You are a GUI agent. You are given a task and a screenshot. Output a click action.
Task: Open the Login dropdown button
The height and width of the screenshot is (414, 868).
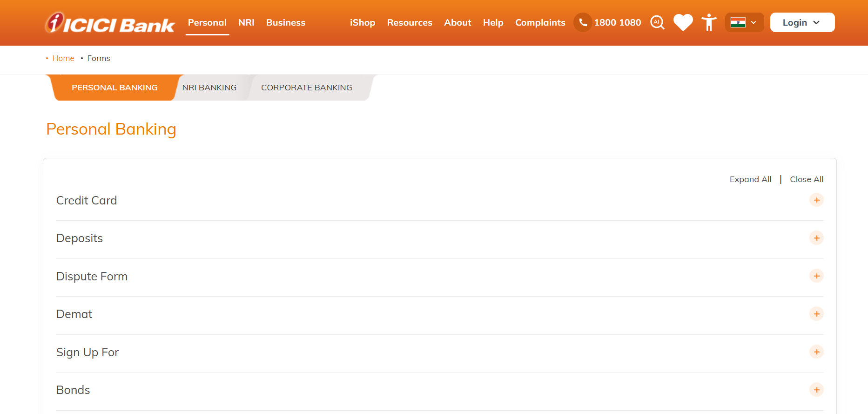pos(802,22)
